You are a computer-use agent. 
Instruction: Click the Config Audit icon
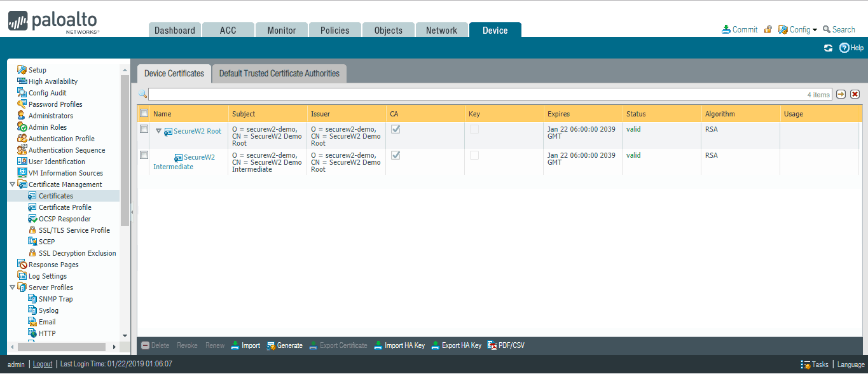[x=22, y=93]
